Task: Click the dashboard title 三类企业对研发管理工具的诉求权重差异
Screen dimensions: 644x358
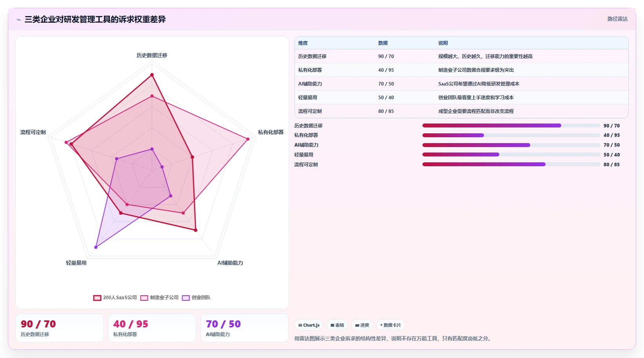Action: [95, 19]
